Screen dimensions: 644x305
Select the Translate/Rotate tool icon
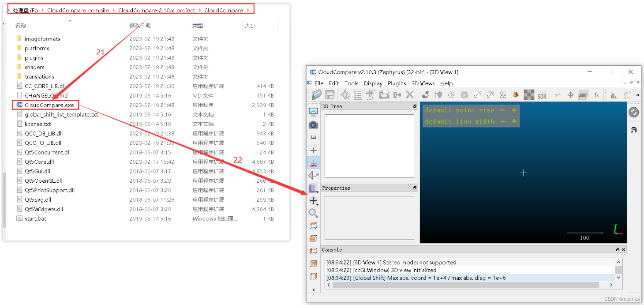[570, 94]
